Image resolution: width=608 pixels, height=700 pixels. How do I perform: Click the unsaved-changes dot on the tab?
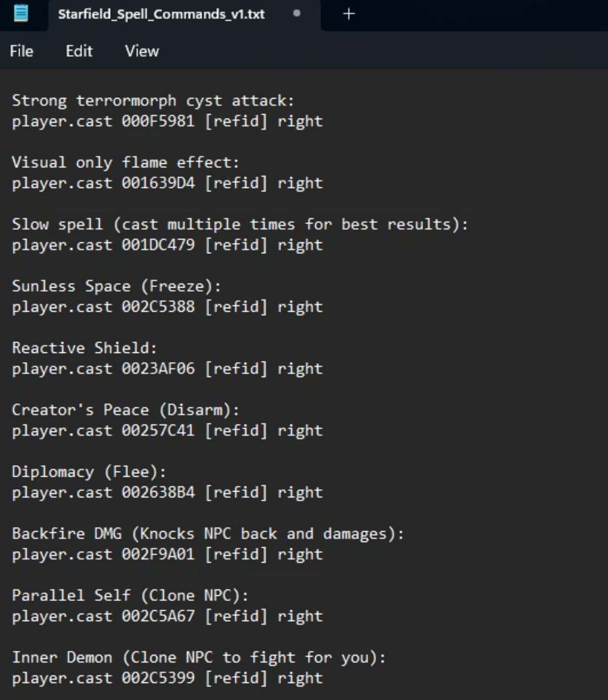tap(297, 13)
